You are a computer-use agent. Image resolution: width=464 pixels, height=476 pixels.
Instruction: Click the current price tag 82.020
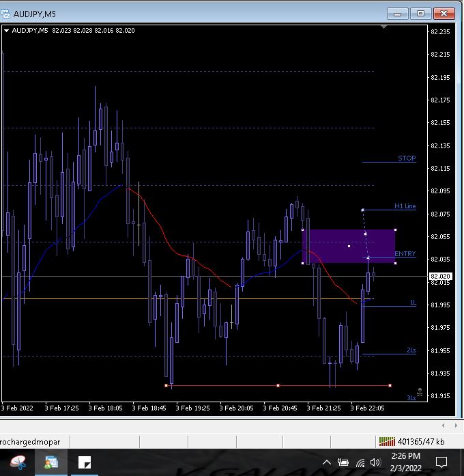pos(441,277)
